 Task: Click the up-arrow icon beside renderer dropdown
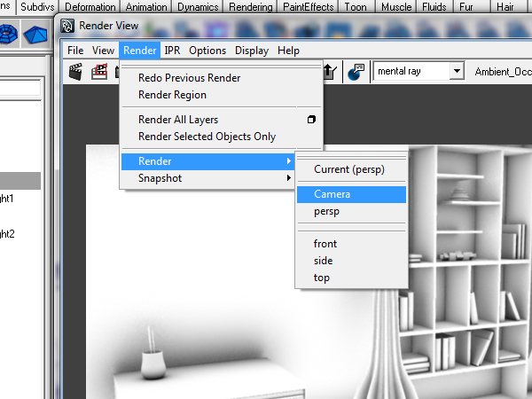tap(330, 72)
